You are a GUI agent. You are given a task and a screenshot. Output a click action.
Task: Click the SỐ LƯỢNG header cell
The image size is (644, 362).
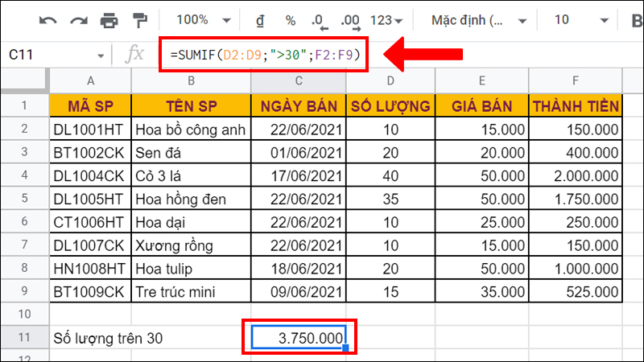pos(390,106)
